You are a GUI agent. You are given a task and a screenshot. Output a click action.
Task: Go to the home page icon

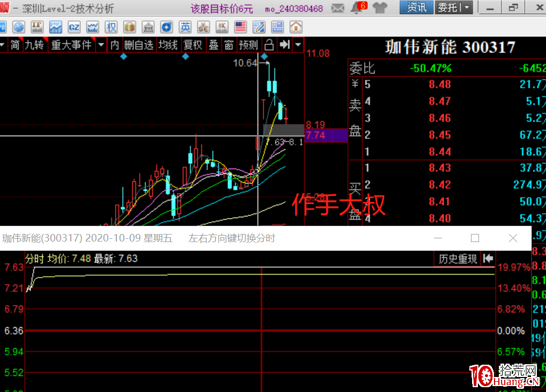tap(296, 27)
